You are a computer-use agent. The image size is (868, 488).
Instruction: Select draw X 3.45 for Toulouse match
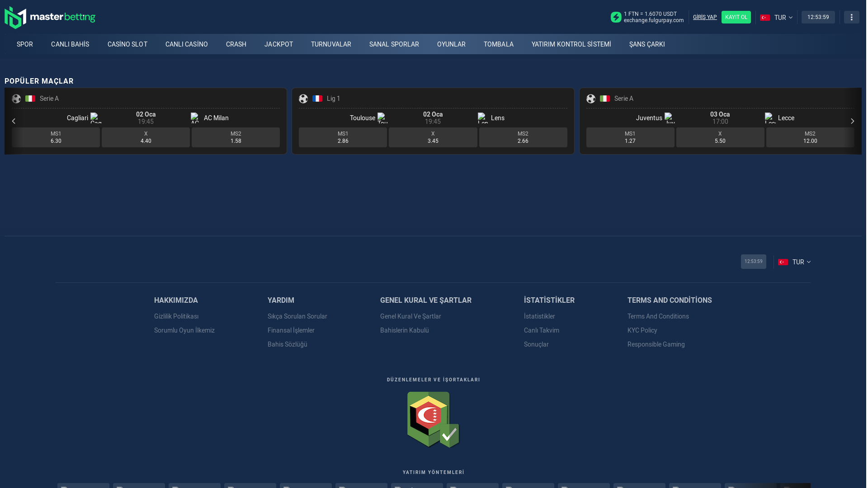(x=433, y=137)
